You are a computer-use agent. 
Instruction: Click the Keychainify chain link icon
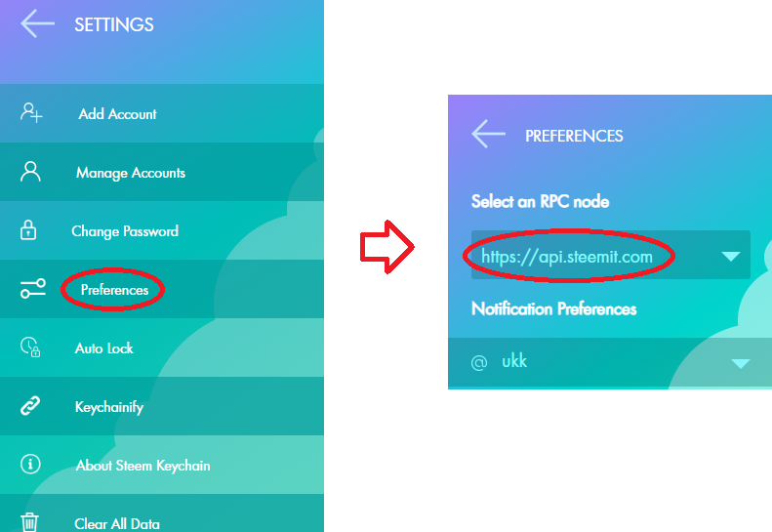click(x=30, y=406)
